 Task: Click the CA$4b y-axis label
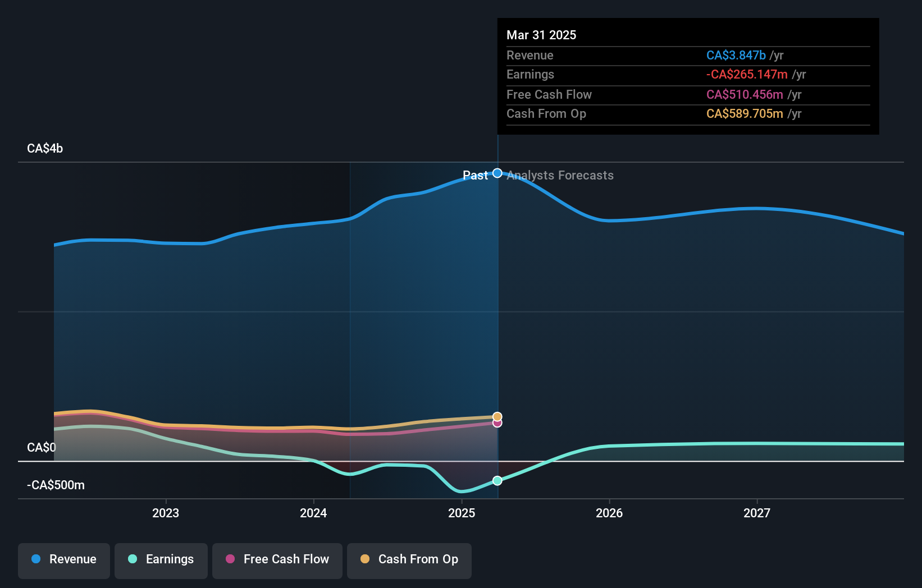(x=45, y=149)
